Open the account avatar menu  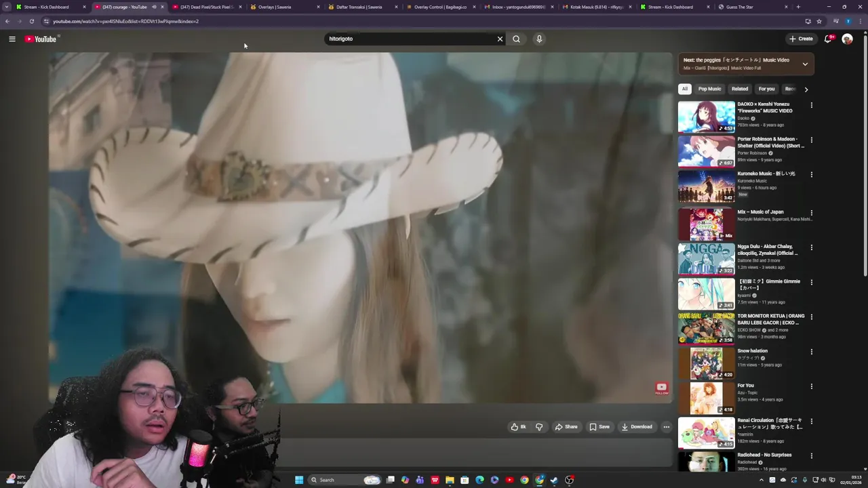coord(847,39)
